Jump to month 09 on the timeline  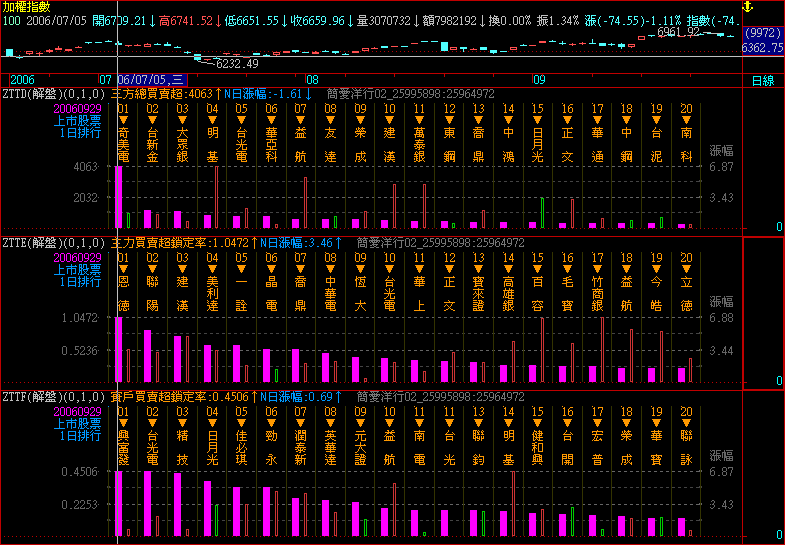coord(539,79)
